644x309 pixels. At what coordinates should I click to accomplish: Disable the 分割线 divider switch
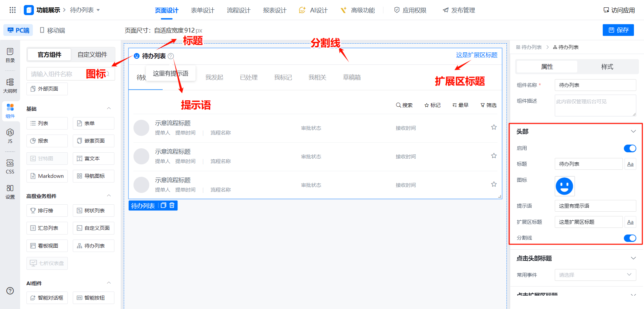click(630, 238)
